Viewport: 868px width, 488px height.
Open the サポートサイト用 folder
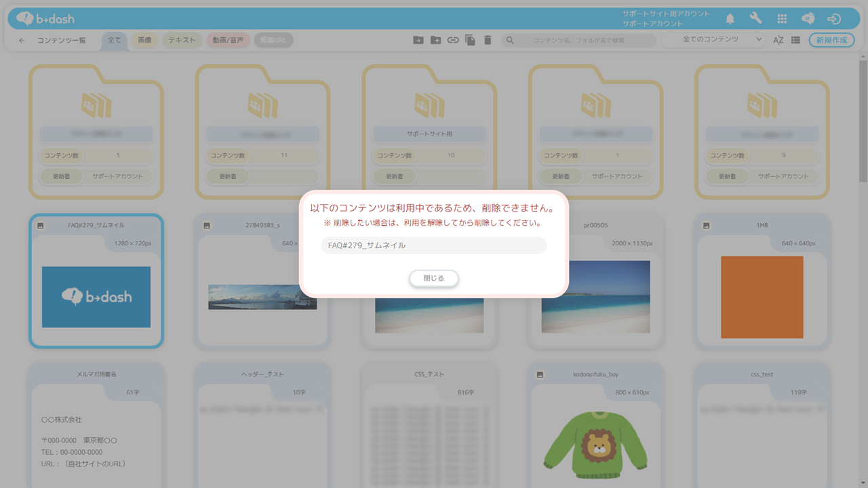(429, 131)
